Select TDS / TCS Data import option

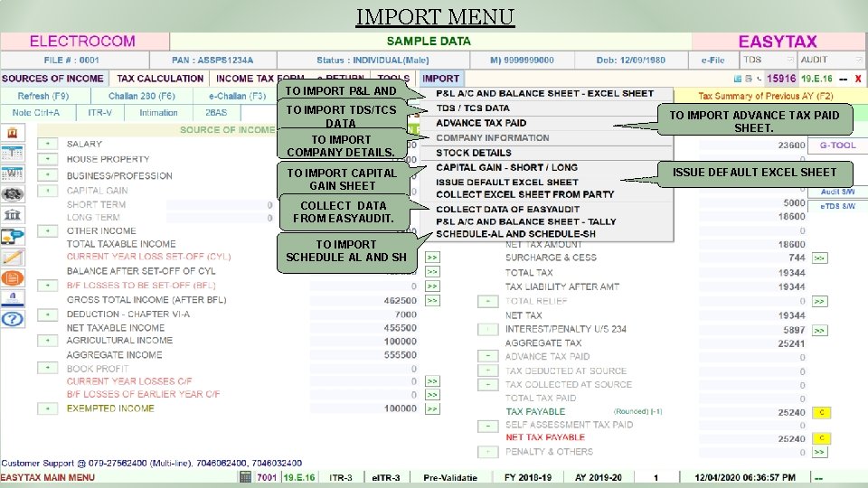pyautogui.click(x=546, y=108)
